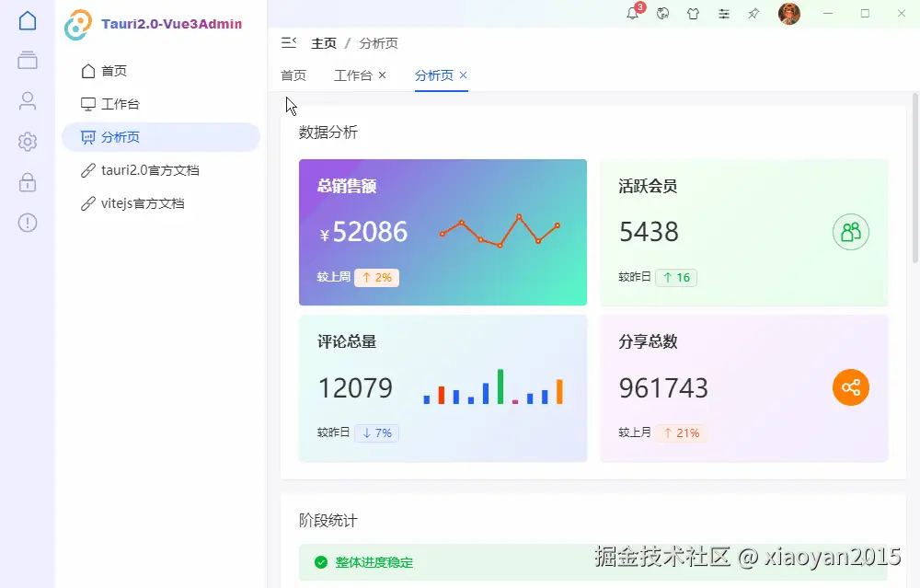Viewport: 920px width, 588px height.
Task: Maximize the application window
Action: coord(865,14)
